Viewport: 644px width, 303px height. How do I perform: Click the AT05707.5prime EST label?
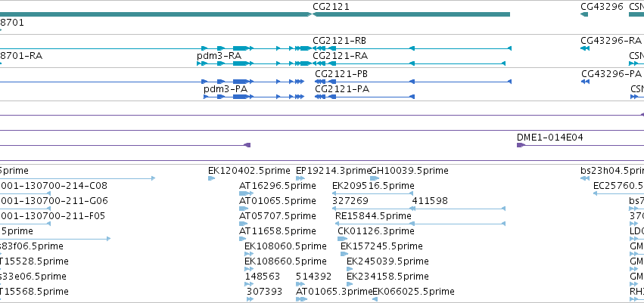pyautogui.click(x=277, y=216)
